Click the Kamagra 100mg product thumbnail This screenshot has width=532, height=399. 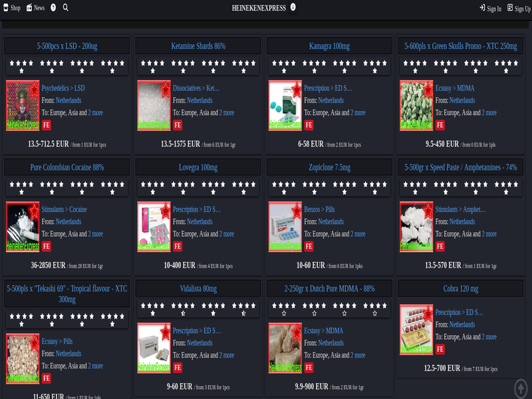pos(285,106)
